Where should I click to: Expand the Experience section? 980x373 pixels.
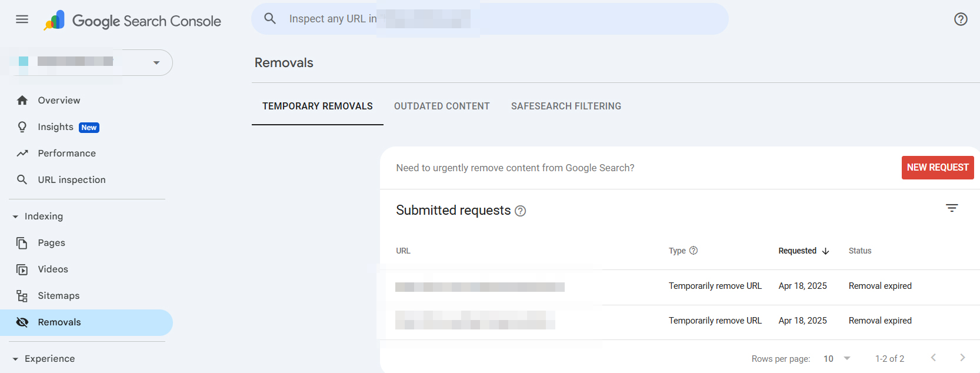coord(15,359)
